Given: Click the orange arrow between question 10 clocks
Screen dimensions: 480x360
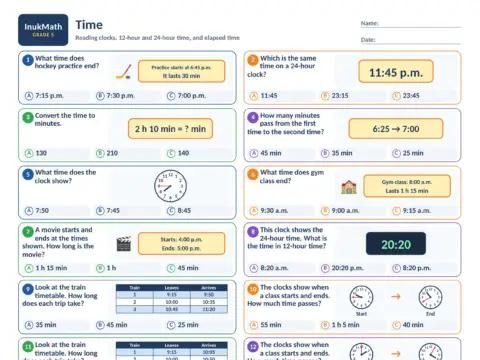Looking at the screenshot, I should tap(396, 296).
